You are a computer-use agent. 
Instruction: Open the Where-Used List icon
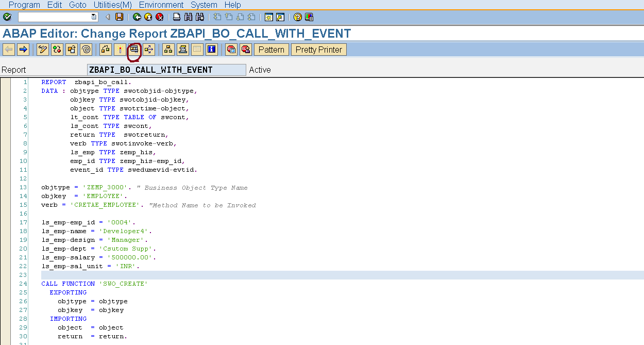pos(149,50)
